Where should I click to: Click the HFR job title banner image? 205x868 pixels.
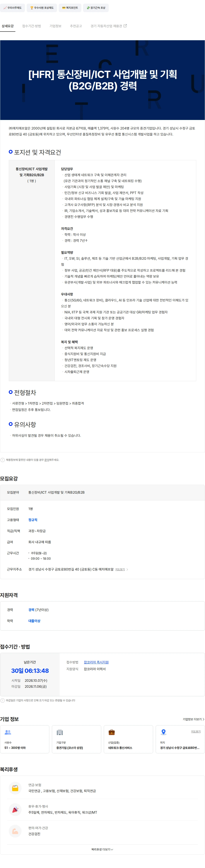[x=102, y=80]
